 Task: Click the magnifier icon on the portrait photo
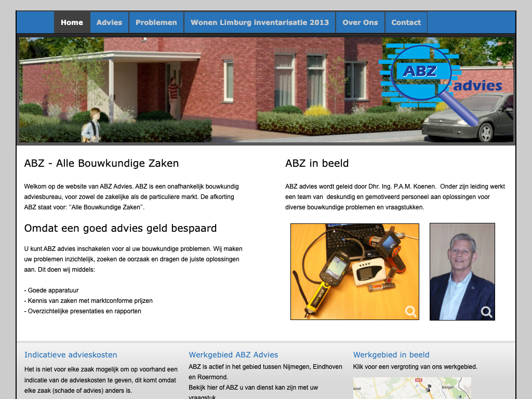[x=486, y=311]
